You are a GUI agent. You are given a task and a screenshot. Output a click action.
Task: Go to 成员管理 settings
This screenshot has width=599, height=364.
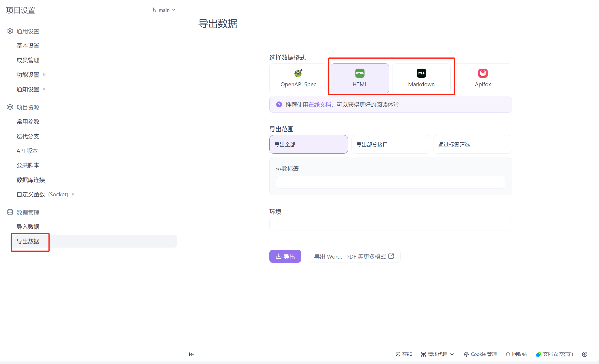click(28, 60)
